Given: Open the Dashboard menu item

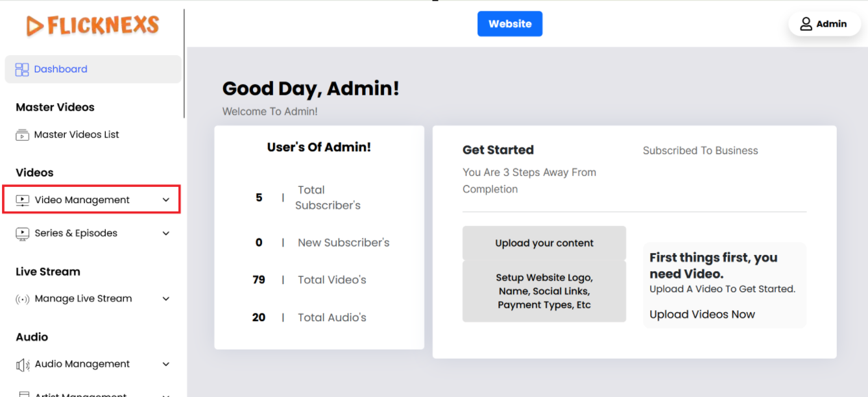Looking at the screenshot, I should (60, 69).
